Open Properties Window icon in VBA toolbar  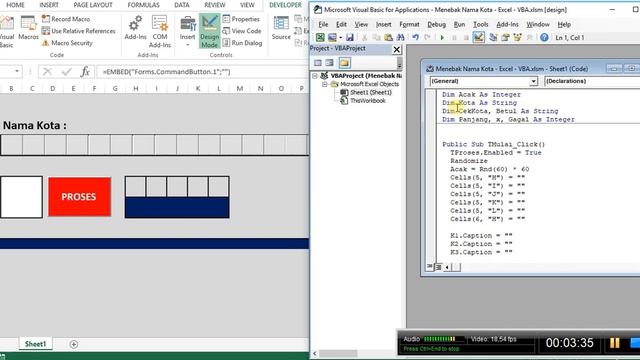point(505,38)
